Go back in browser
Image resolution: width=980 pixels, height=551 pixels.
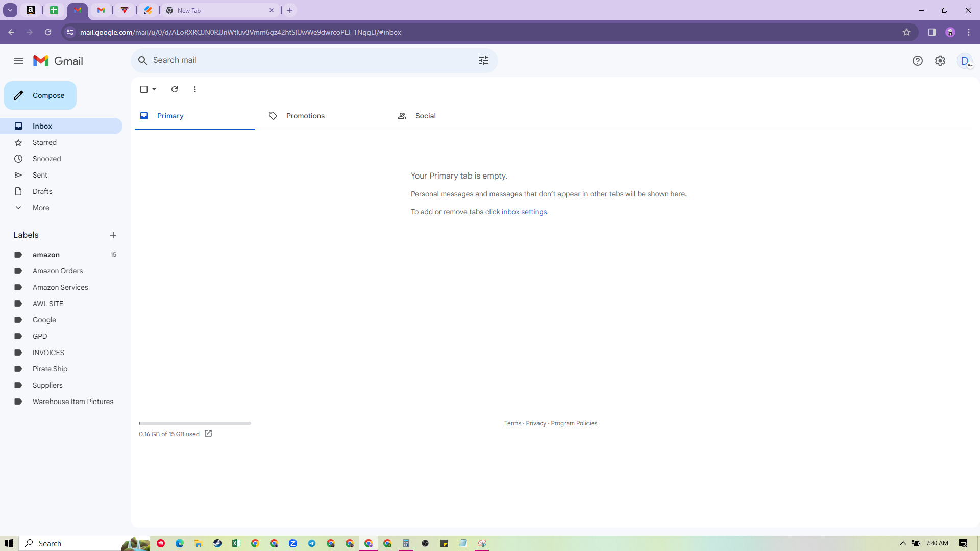pyautogui.click(x=11, y=32)
